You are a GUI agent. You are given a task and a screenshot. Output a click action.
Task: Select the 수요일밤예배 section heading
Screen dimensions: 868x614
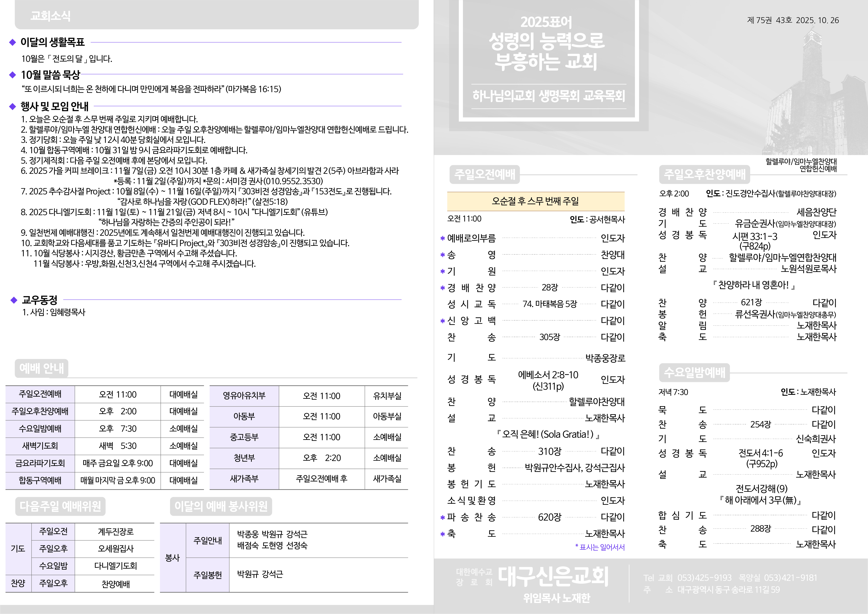[x=694, y=372]
